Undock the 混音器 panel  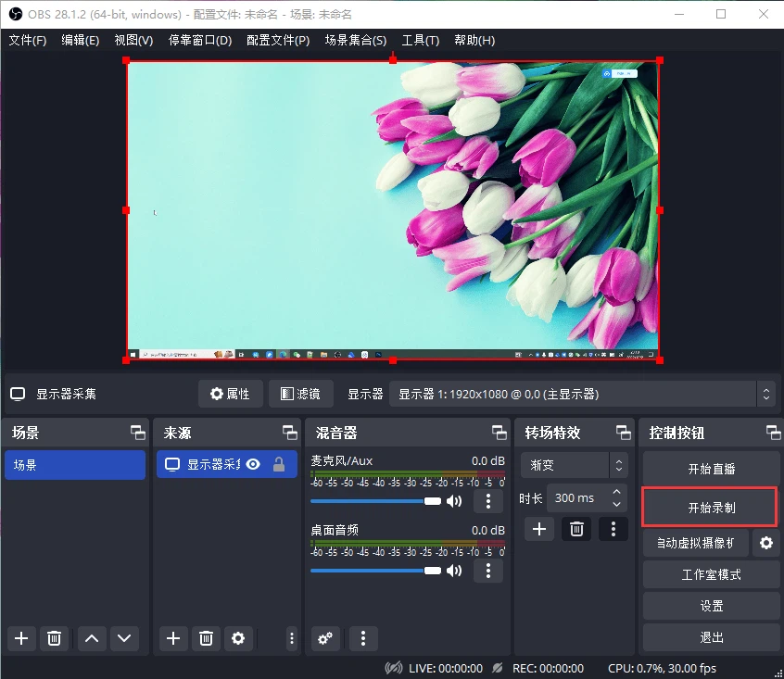[499, 433]
